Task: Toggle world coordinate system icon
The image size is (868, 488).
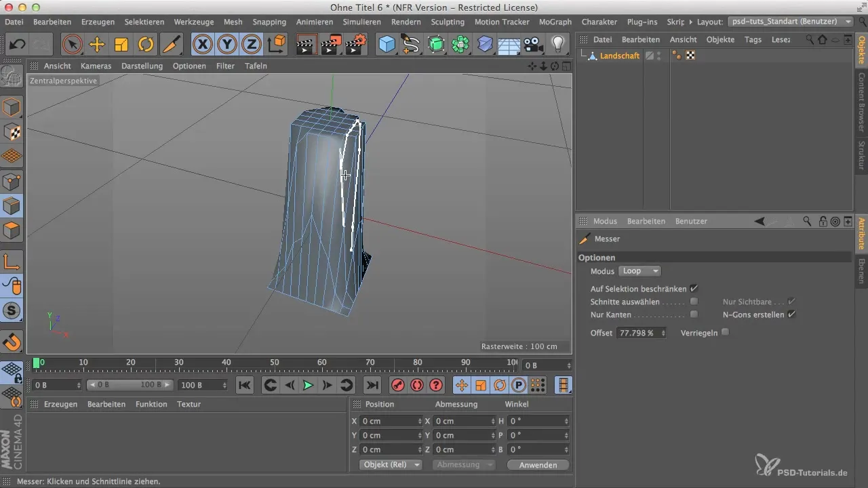Action: [276, 45]
